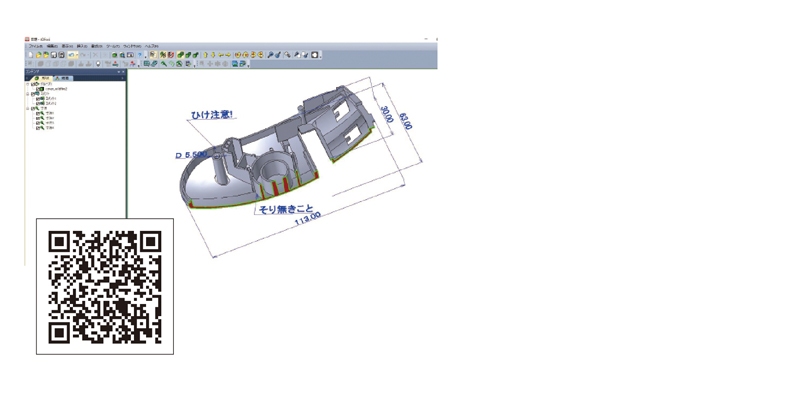This screenshot has width=800, height=400.
Task: Collapse the first tree group node
Action: tap(29, 83)
